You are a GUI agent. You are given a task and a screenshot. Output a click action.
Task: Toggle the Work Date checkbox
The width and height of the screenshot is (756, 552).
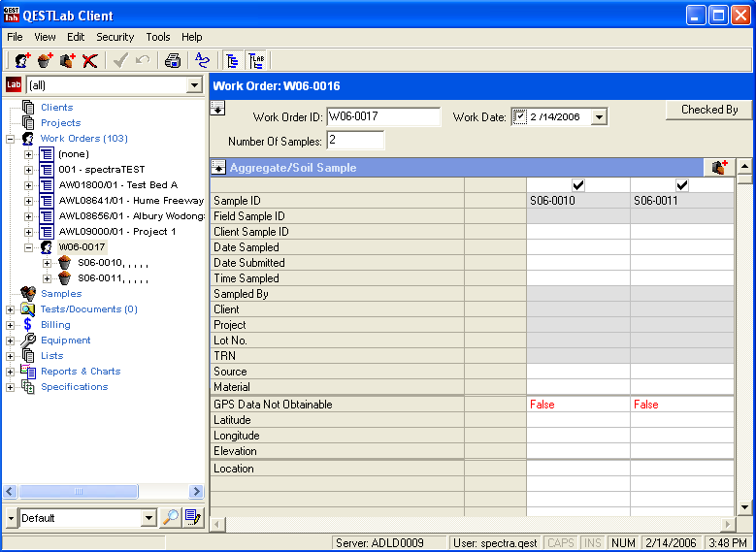pos(519,116)
